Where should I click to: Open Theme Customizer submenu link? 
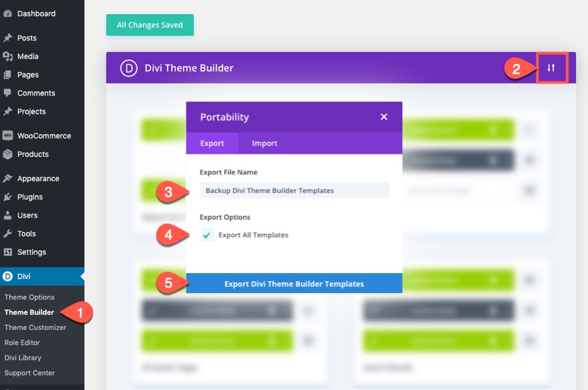coord(35,327)
